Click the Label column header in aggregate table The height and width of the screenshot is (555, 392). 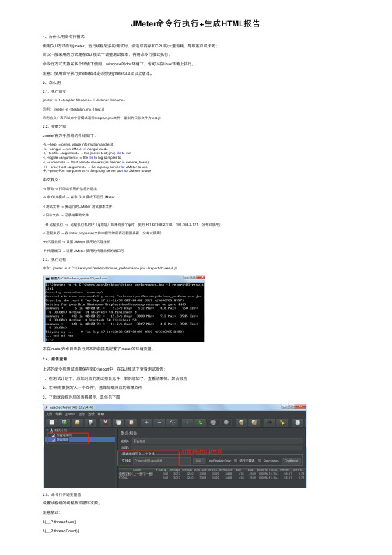pyautogui.click(x=137, y=469)
